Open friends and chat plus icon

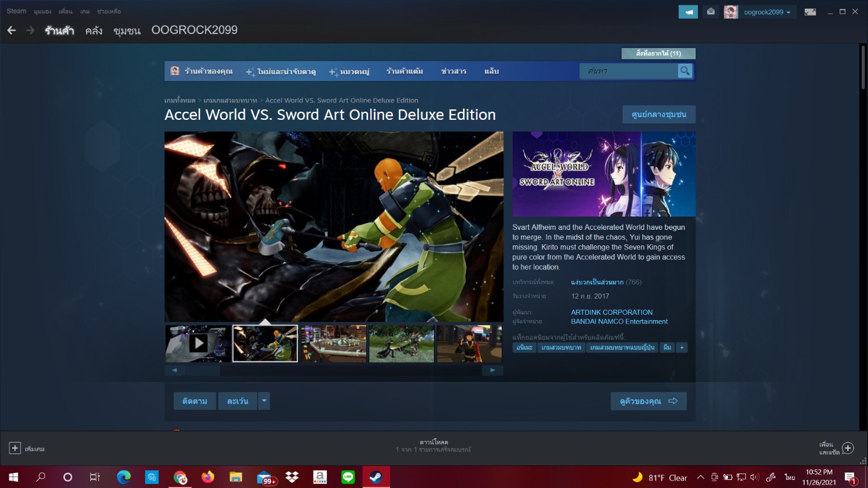[x=848, y=447]
